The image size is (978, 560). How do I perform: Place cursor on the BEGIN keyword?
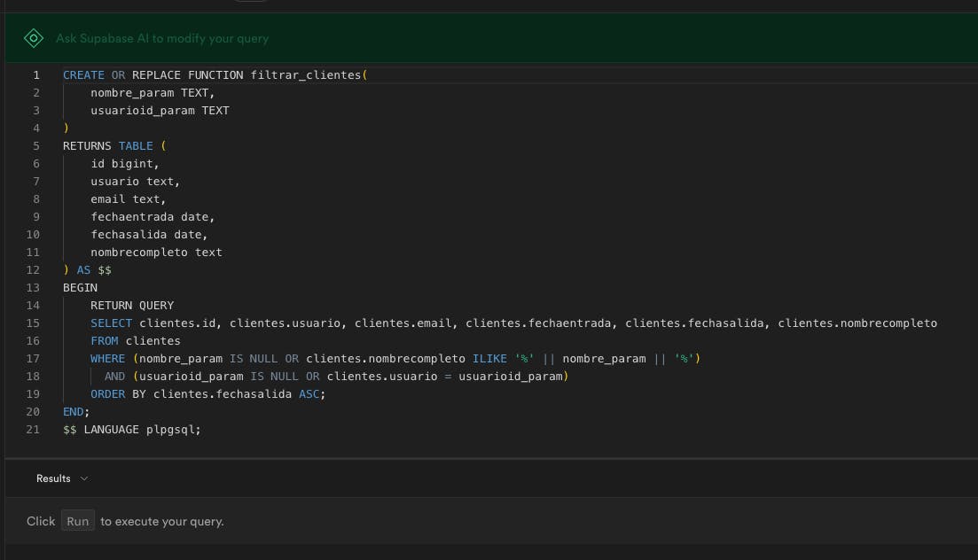tap(80, 288)
